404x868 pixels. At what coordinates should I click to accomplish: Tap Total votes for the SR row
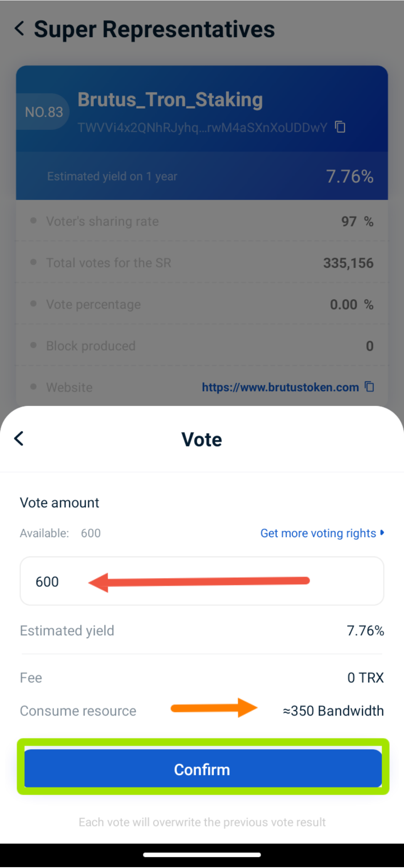[x=202, y=263]
